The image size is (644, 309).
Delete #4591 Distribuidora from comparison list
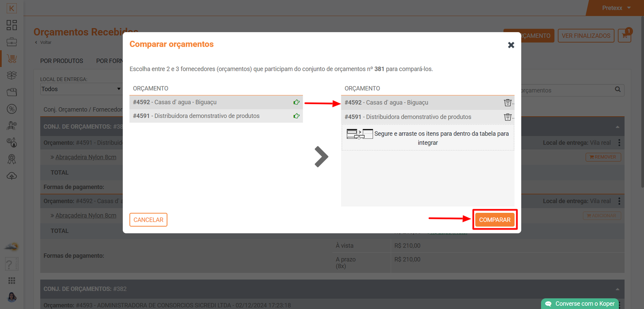508,117
